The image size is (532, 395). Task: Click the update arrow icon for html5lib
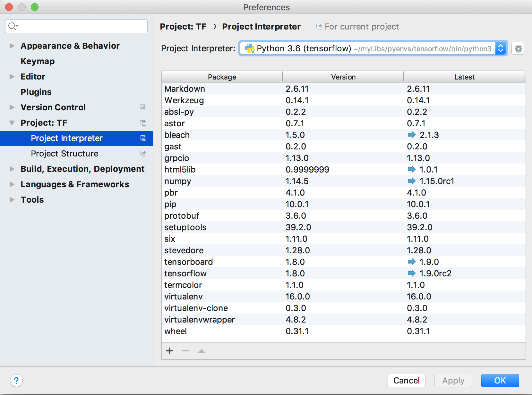(412, 169)
